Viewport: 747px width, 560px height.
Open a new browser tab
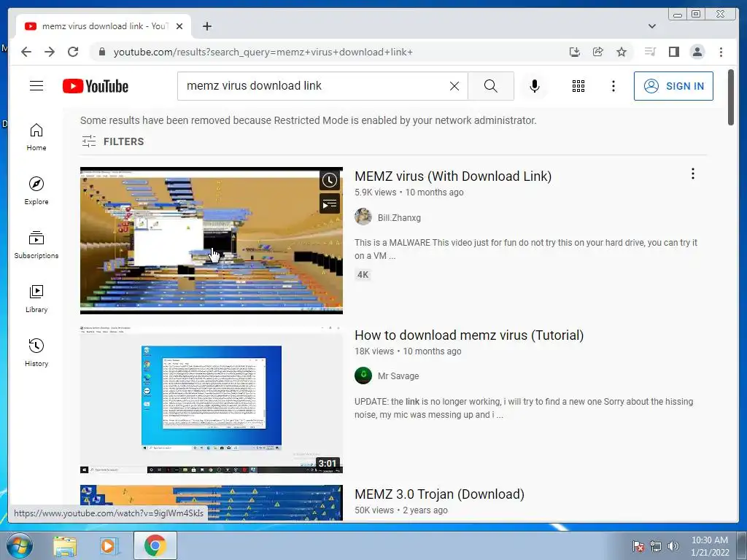(x=206, y=26)
